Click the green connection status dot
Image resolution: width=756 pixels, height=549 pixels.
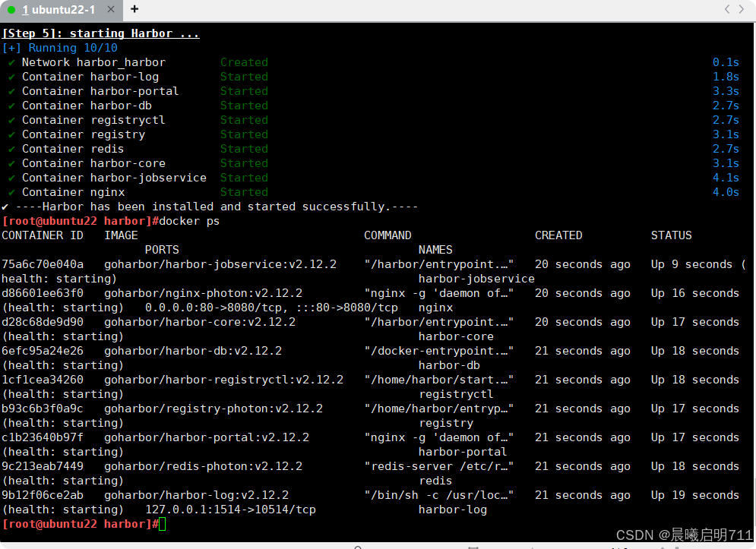coord(11,10)
